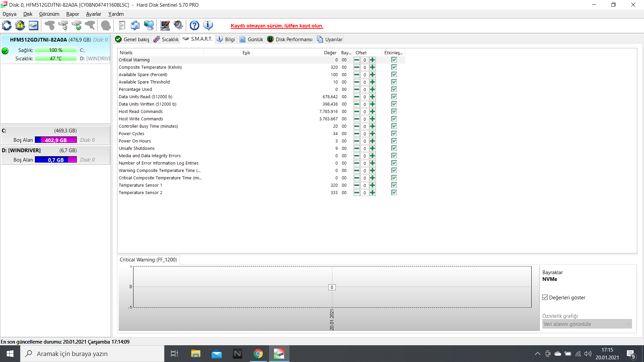Screen dimensions: 644x362
Task: Click the disk panel toolbar icon
Action: [34, 25]
